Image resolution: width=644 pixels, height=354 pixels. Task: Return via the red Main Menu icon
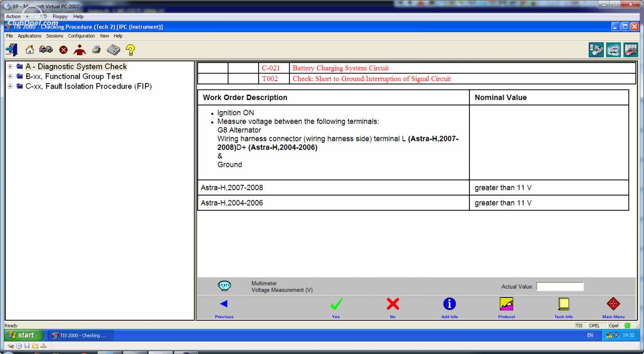tap(613, 304)
